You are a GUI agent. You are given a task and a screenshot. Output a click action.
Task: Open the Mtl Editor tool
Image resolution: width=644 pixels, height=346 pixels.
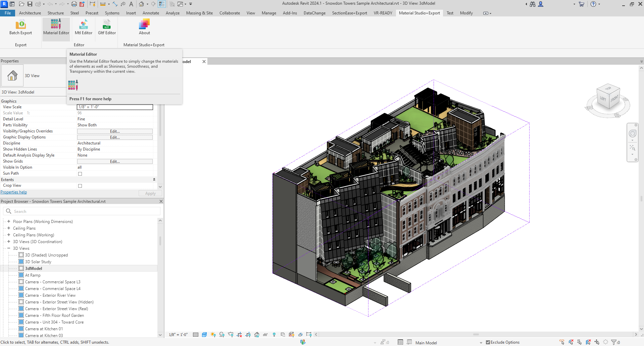pos(84,27)
